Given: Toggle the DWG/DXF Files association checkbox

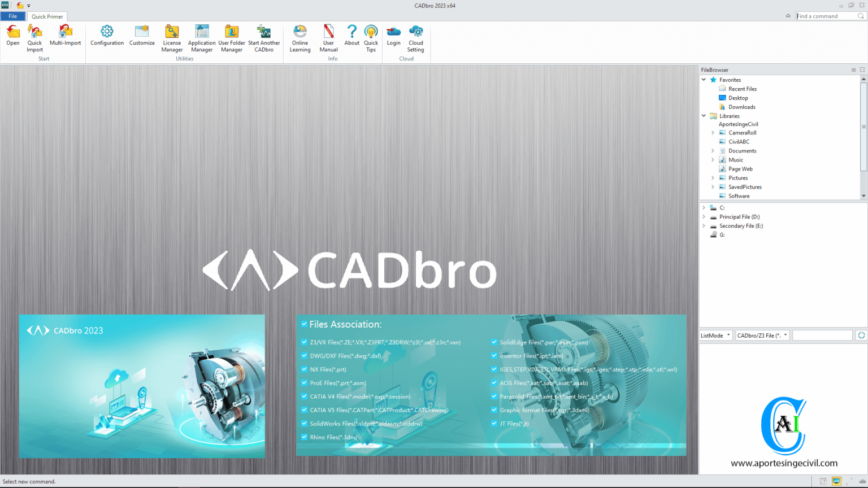Looking at the screenshot, I should pyautogui.click(x=304, y=356).
